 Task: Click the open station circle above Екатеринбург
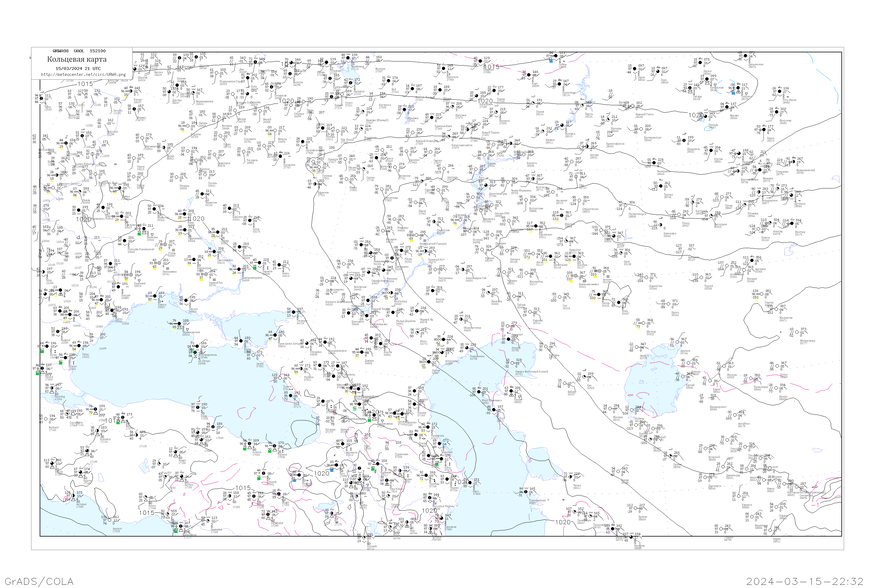point(642,129)
